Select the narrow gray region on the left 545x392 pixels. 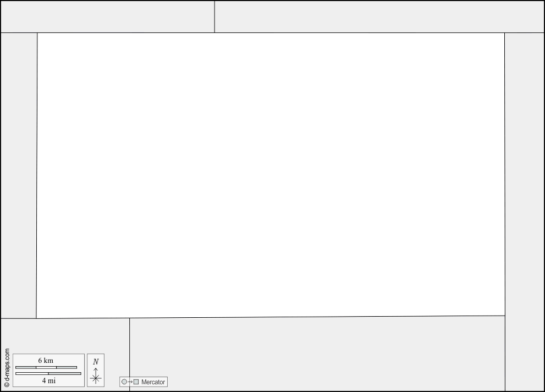(x=19, y=175)
